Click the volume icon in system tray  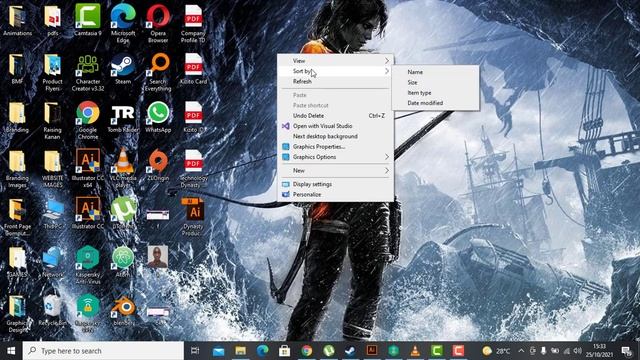tap(577, 351)
